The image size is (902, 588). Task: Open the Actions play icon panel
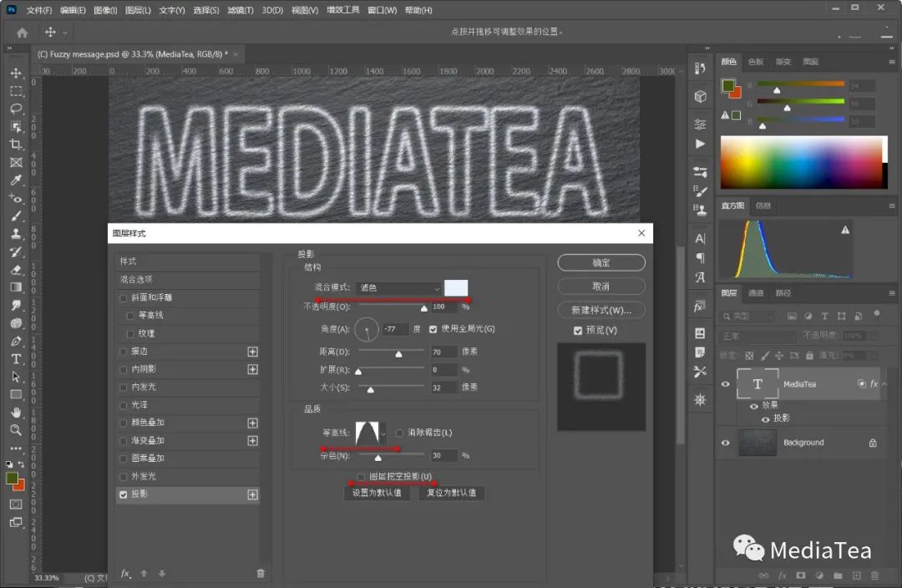(700, 144)
